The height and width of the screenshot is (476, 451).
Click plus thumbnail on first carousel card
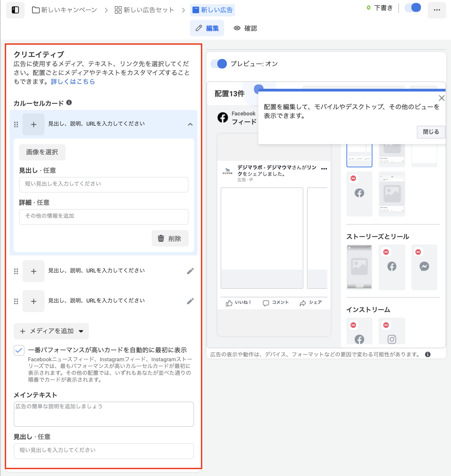(33, 125)
